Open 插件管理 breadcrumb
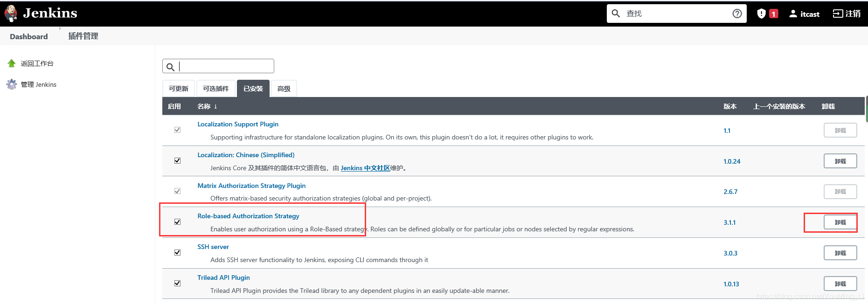The width and height of the screenshot is (868, 305). tap(83, 36)
